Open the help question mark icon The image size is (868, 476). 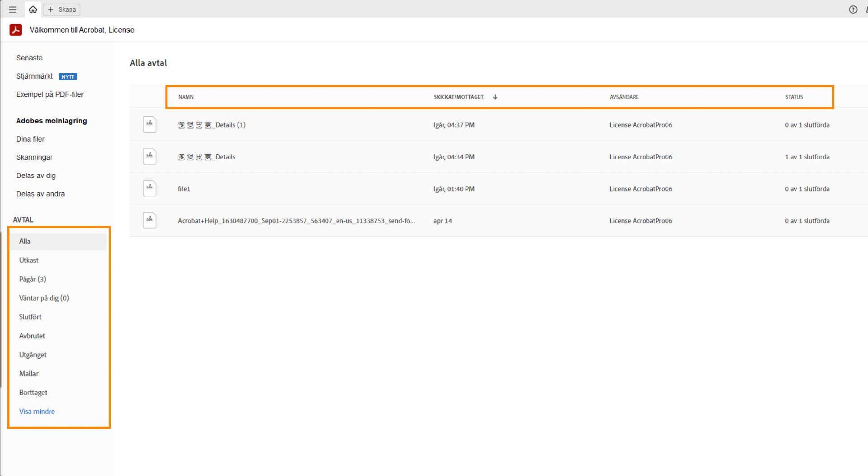(853, 10)
